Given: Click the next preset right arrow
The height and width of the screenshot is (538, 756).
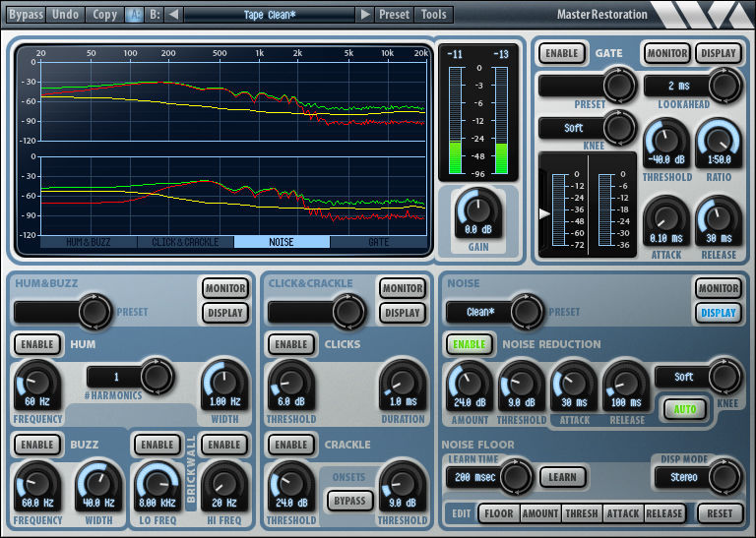Looking at the screenshot, I should [365, 15].
